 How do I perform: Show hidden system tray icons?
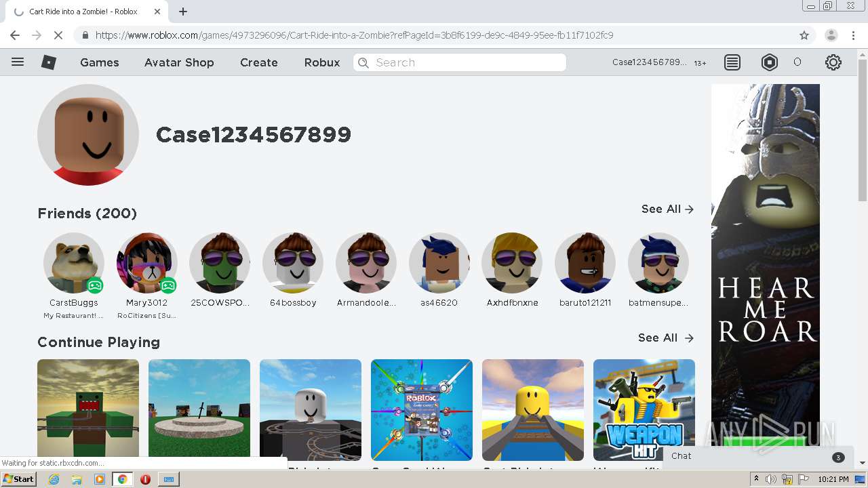pos(756,479)
